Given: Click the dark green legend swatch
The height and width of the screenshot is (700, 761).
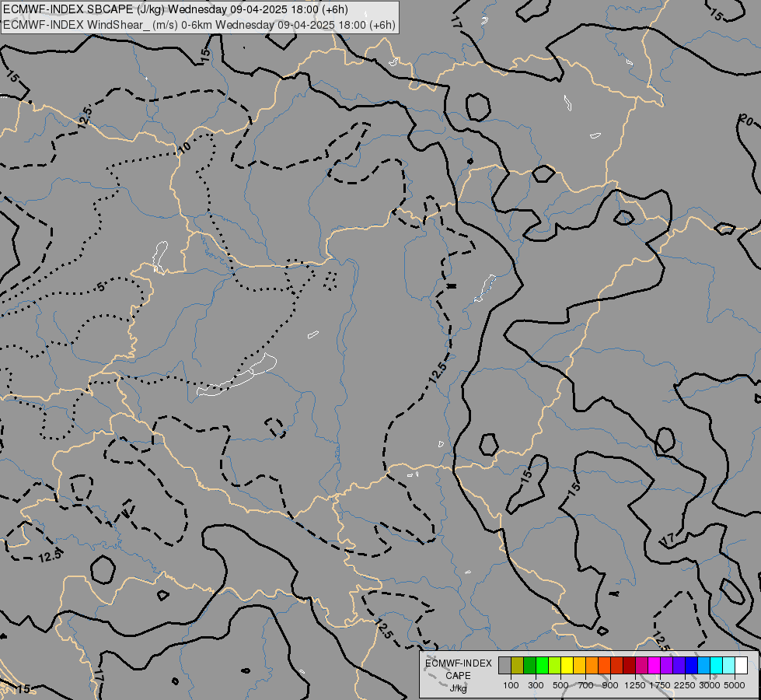Looking at the screenshot, I should [x=530, y=665].
